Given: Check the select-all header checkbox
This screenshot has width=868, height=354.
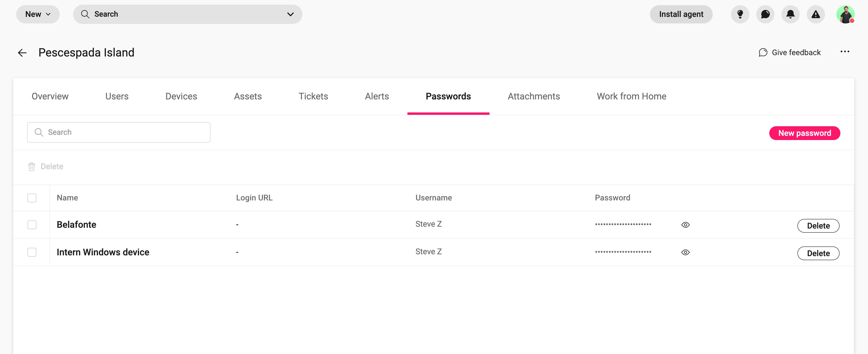Looking at the screenshot, I should (32, 198).
